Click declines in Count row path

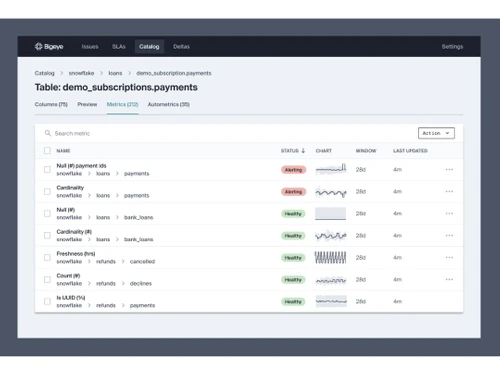[x=141, y=283]
